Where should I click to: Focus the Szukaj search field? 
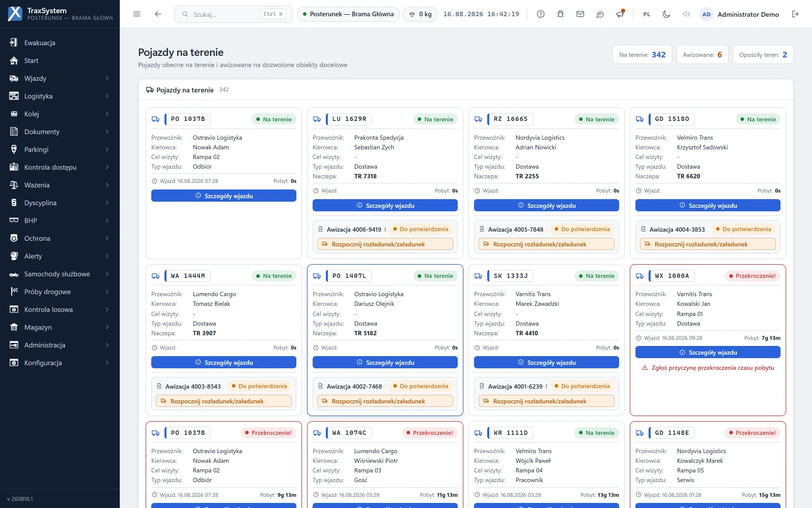pyautogui.click(x=233, y=14)
